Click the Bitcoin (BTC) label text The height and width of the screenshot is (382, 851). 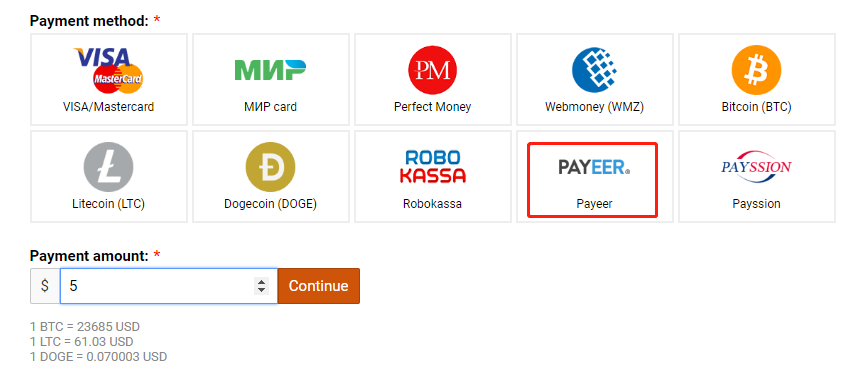(x=757, y=107)
